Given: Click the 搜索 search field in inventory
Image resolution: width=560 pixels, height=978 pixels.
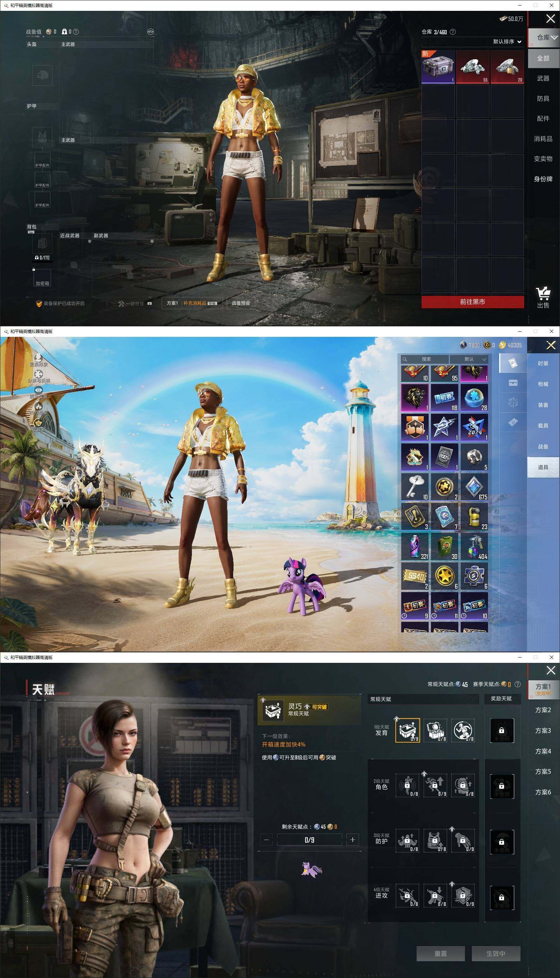Looking at the screenshot, I should click(425, 359).
